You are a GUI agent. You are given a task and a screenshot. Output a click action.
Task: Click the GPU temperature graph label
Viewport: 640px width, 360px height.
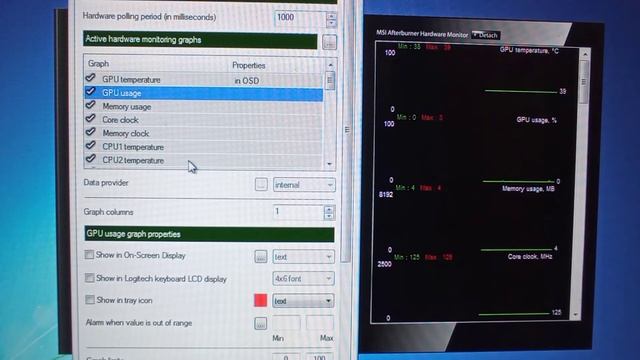click(529, 50)
